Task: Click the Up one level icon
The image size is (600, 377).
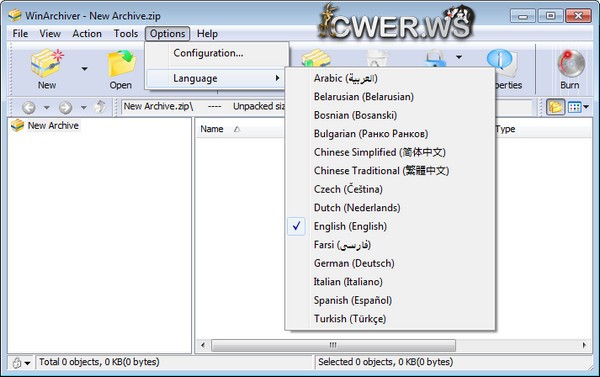Action: tap(100, 107)
